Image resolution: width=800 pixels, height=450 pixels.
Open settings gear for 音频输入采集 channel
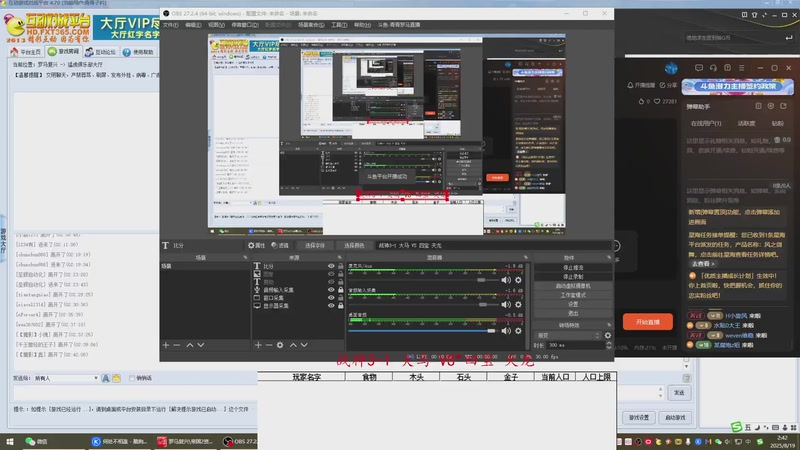518,305
